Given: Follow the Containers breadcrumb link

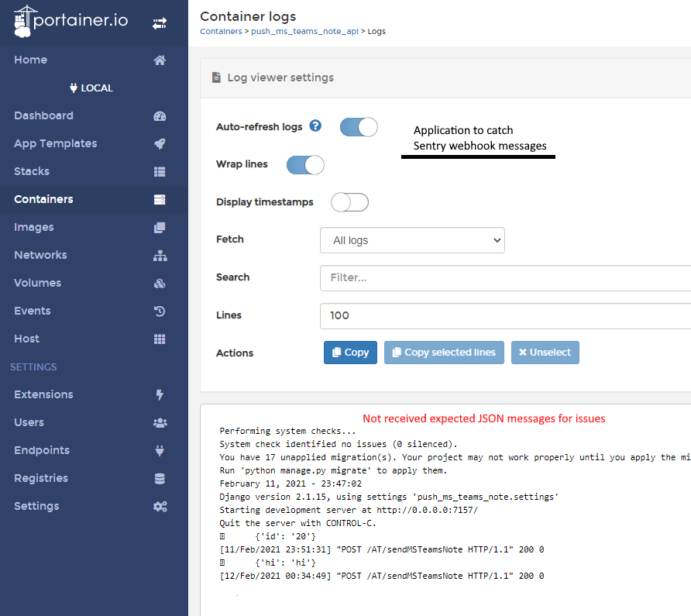Looking at the screenshot, I should tap(221, 31).
